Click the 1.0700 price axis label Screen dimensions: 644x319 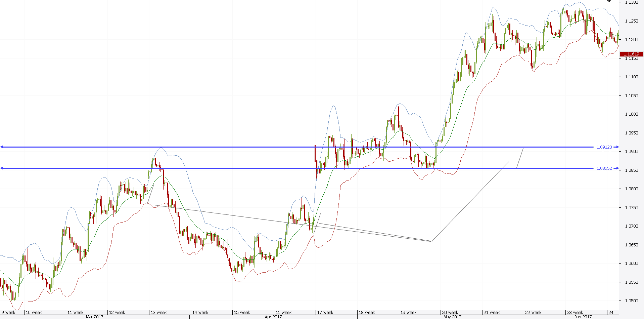pos(631,226)
